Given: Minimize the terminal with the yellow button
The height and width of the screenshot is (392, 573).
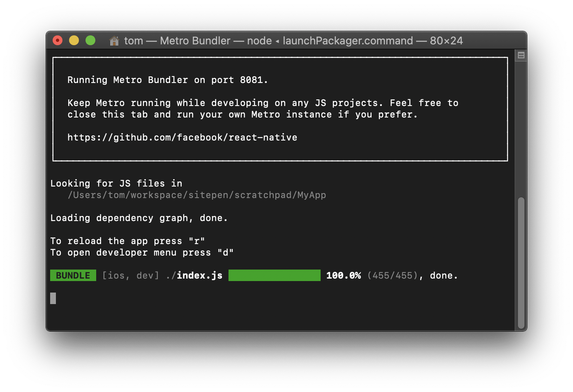Looking at the screenshot, I should point(74,40).
